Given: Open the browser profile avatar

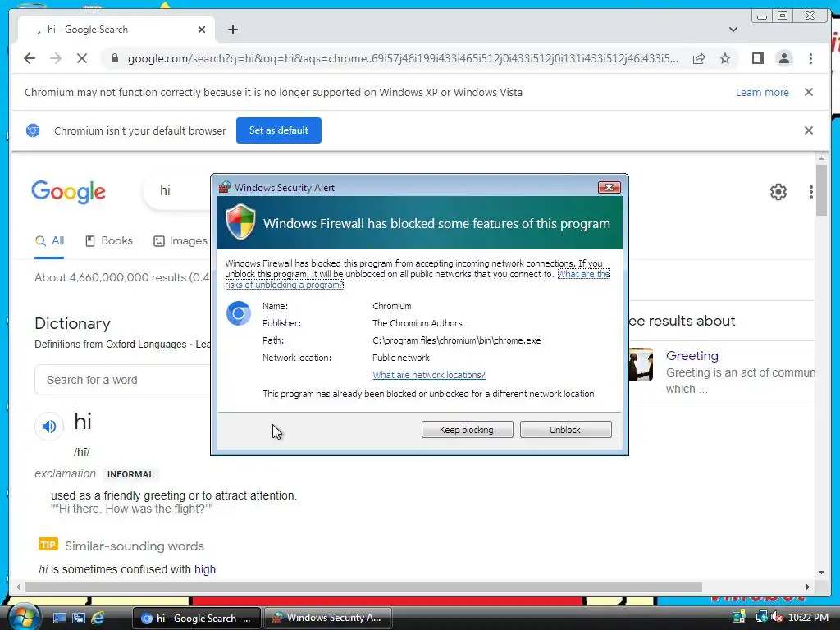Looking at the screenshot, I should [x=783, y=58].
